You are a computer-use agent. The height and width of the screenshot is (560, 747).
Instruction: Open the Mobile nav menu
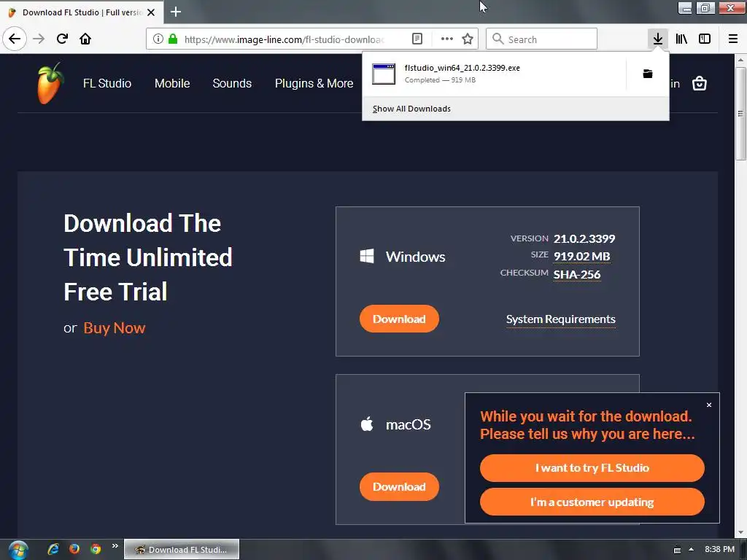pos(172,83)
